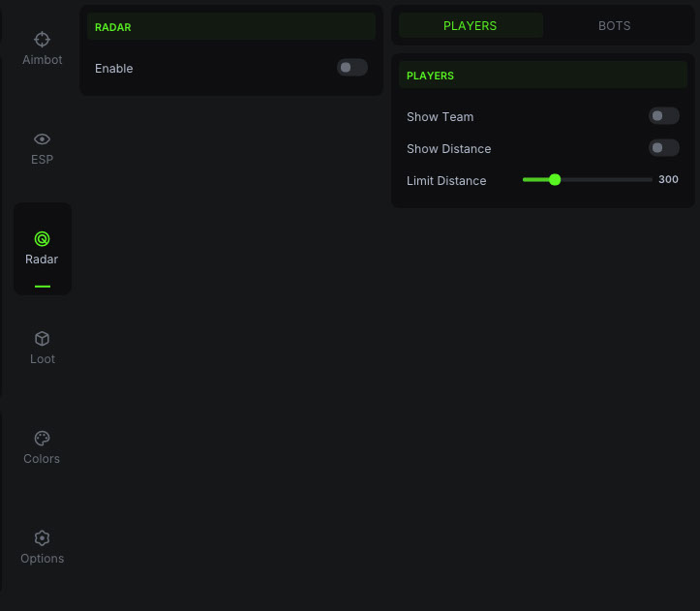Open the ESP eye icon
This screenshot has height=611, width=700.
42,139
